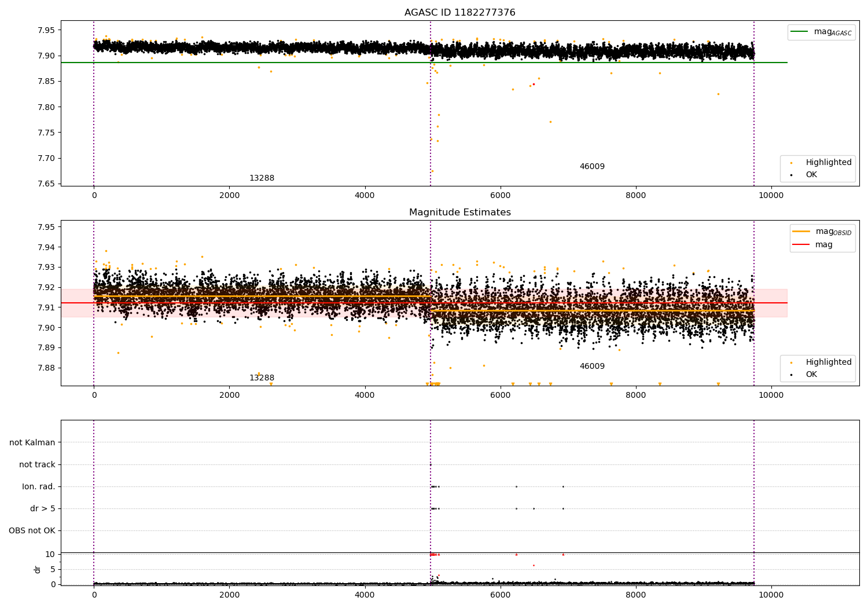Click the "10000" x-axis tick under top panel

tap(771, 196)
